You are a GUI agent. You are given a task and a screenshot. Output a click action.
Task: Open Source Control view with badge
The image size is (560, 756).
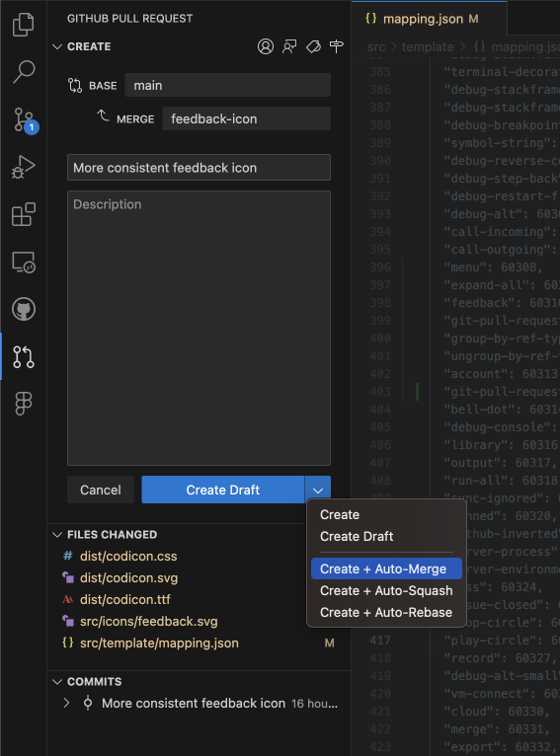(24, 119)
